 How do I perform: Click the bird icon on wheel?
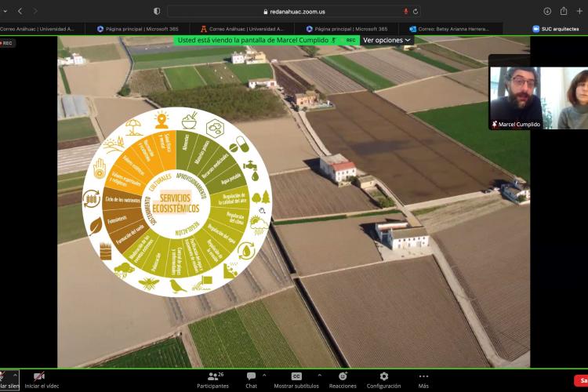177,287
